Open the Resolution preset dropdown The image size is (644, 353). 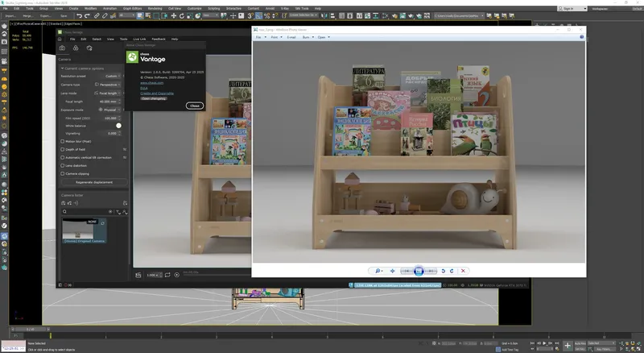[112, 76]
